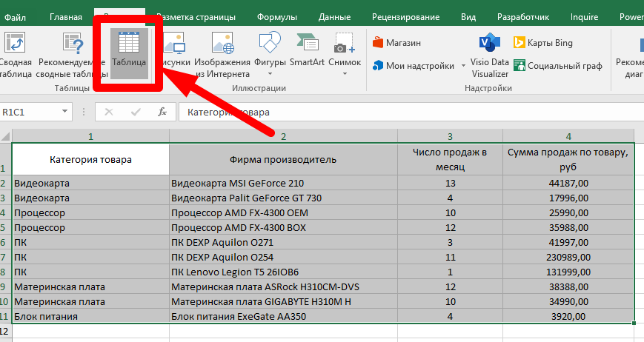Open the Фигуры shapes gallery

pyautogui.click(x=270, y=54)
